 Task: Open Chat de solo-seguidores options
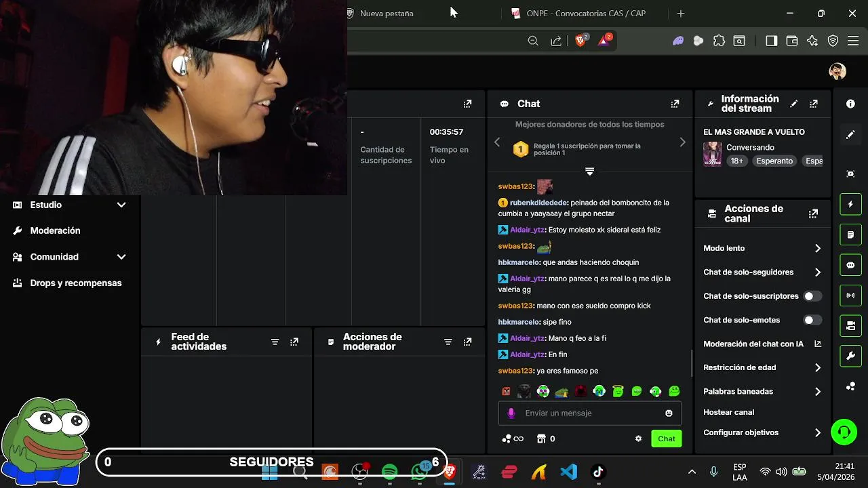pyautogui.click(x=762, y=272)
